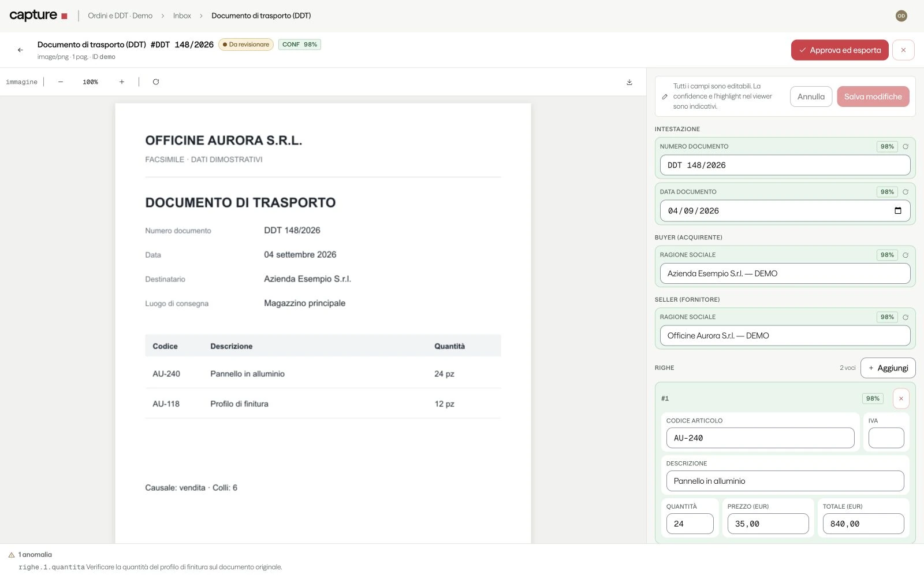Navigate to the Inbox breadcrumb
The height and width of the screenshot is (578, 924).
182,16
